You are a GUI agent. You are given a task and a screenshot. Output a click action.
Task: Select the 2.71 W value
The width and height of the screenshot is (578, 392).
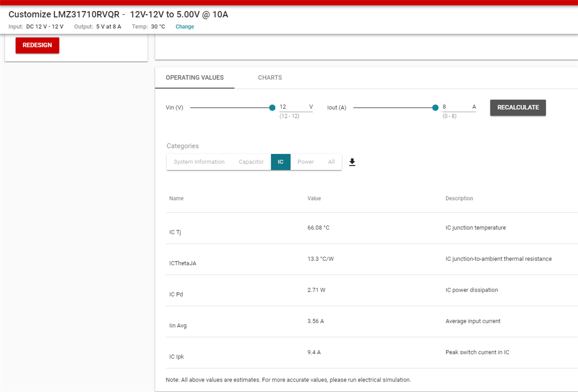[x=316, y=290]
